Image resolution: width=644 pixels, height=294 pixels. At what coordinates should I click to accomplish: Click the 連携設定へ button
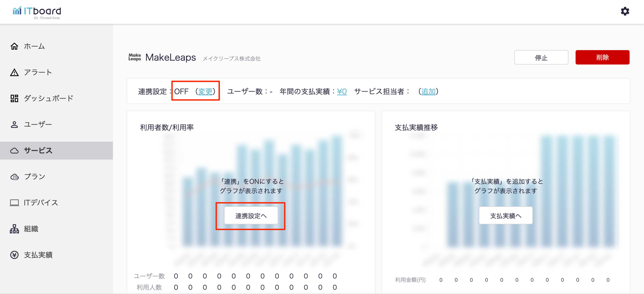tap(251, 216)
